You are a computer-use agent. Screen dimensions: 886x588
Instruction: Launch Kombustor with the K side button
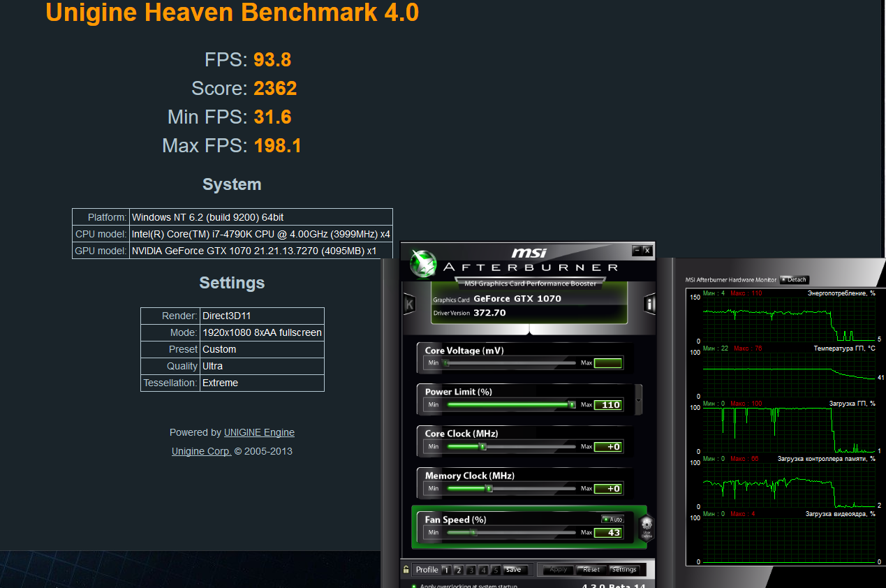(x=409, y=304)
